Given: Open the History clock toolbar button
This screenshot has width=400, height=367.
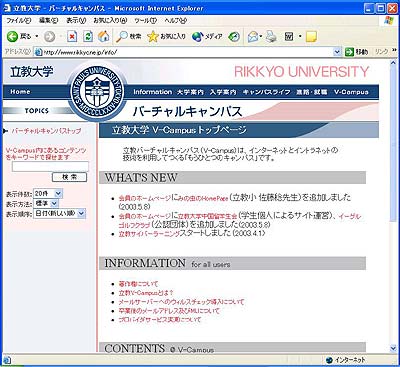Looking at the screenshot, I should (234, 36).
